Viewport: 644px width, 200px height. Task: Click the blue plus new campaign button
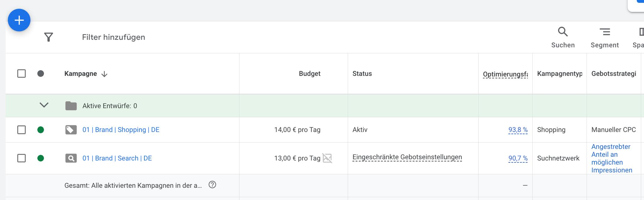point(19,20)
